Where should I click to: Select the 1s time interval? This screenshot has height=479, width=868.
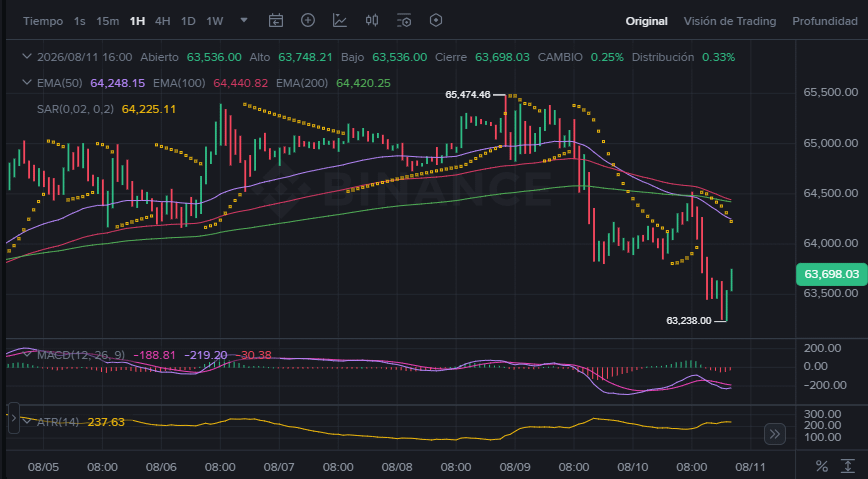click(80, 21)
